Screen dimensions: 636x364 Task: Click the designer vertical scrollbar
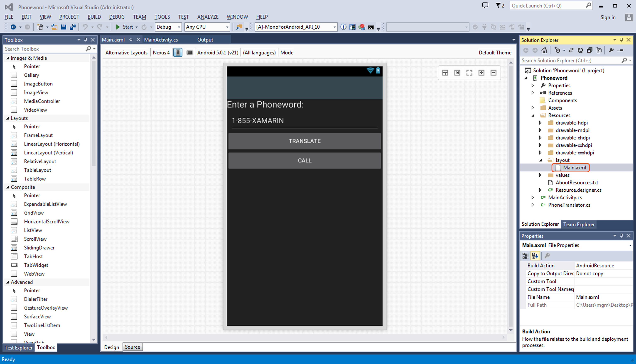tap(510, 195)
